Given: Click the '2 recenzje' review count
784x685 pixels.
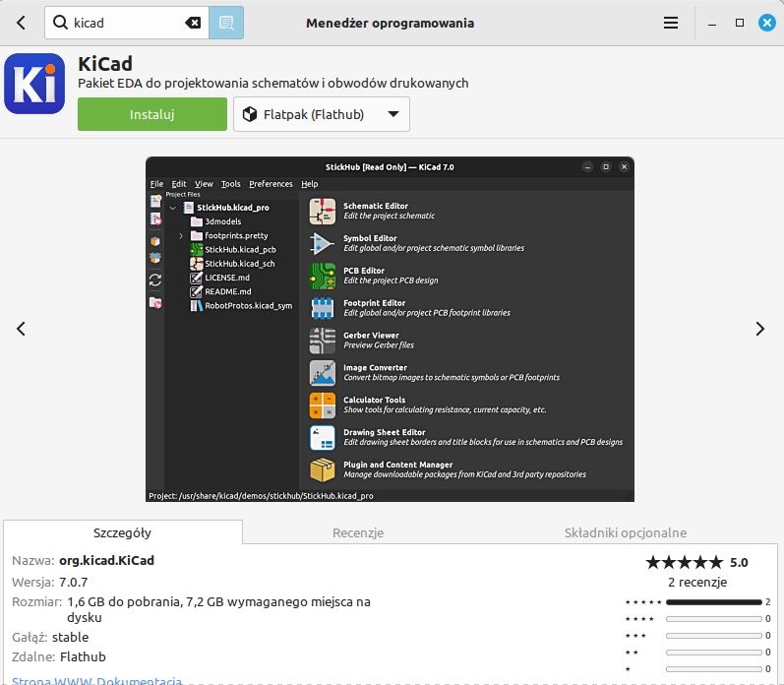Looking at the screenshot, I should (697, 582).
